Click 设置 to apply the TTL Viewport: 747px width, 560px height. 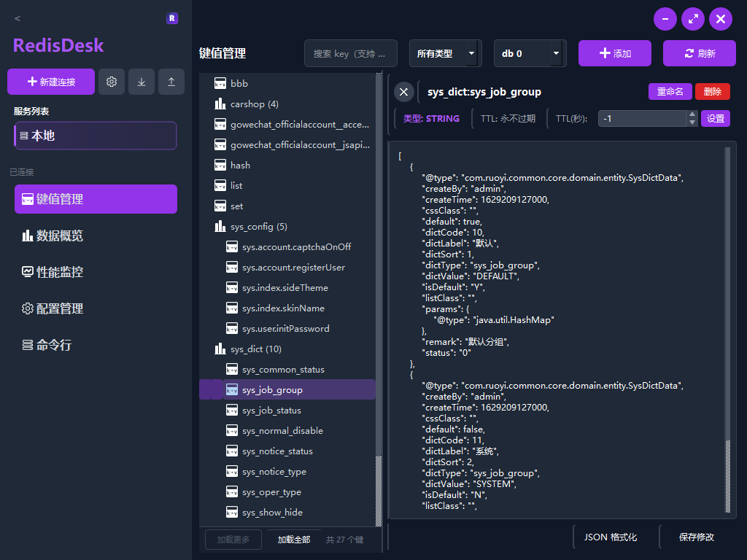[x=715, y=119]
